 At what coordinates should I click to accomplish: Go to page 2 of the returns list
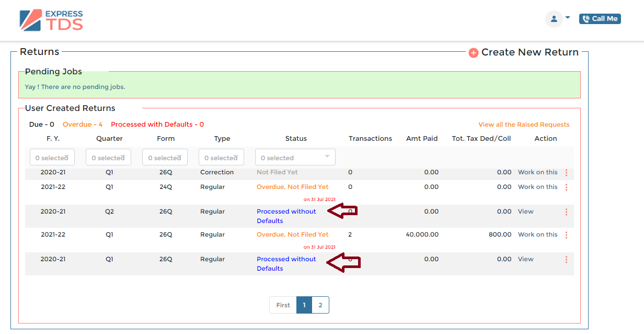tap(320, 305)
